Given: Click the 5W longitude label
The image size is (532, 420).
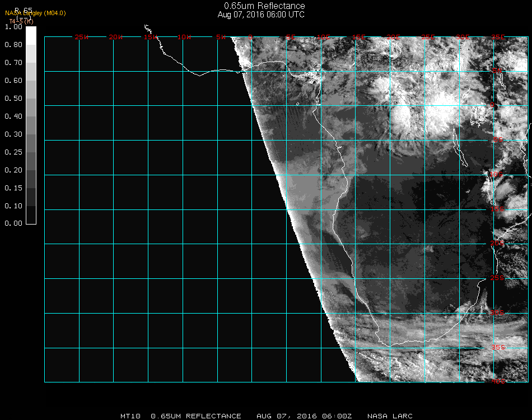Looking at the screenshot, I should tap(221, 37).
